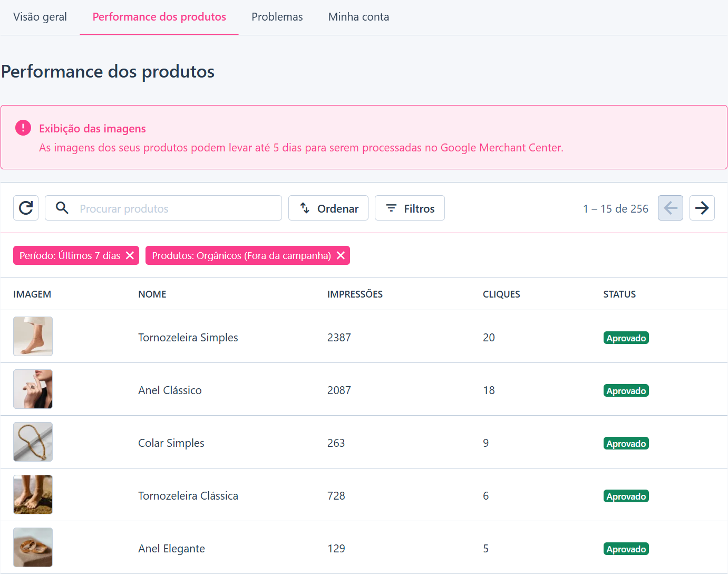Remove the Período: Últimos 7 dias filter
728x574 pixels.
[x=130, y=255]
